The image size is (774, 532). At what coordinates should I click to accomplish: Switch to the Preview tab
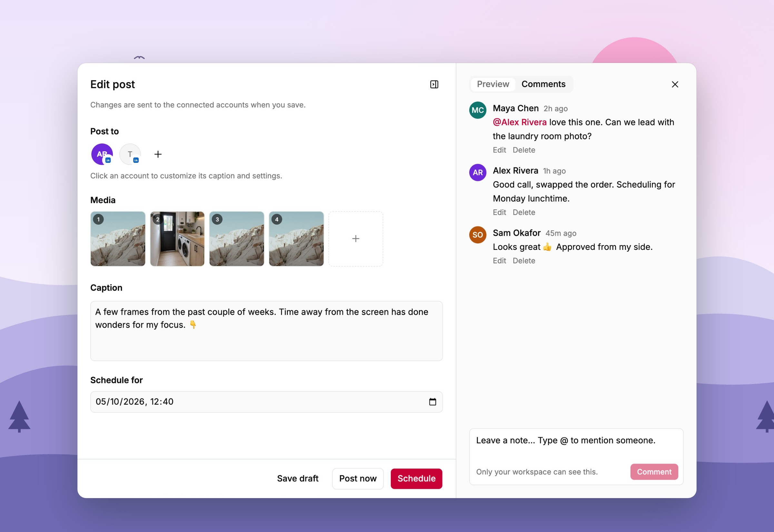click(493, 84)
